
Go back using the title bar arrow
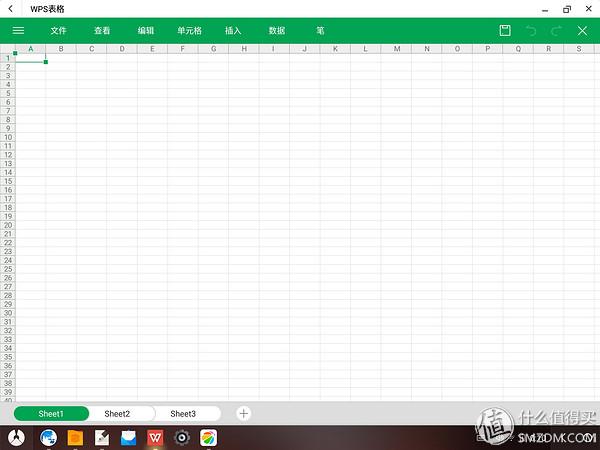(x=10, y=9)
